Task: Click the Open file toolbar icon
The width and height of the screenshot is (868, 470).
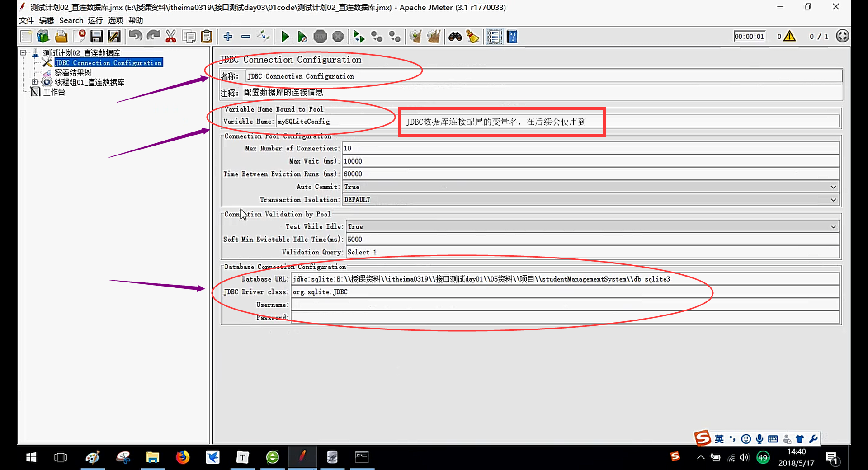Action: (x=61, y=37)
